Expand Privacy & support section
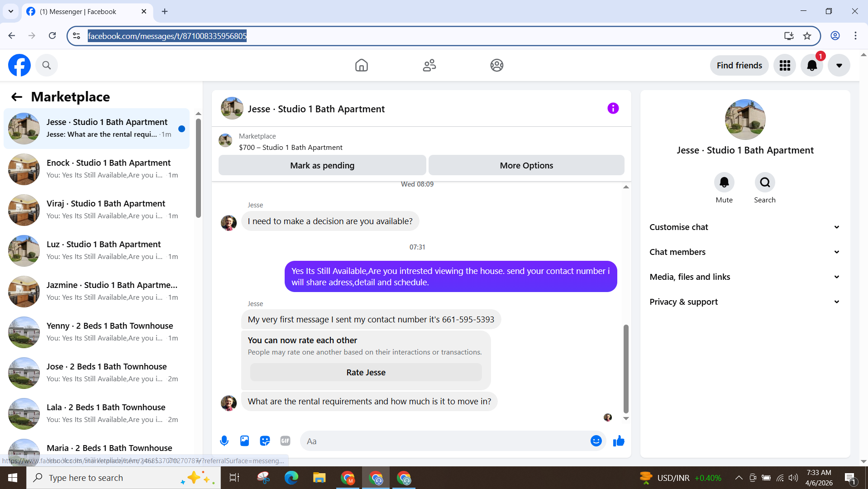The width and height of the screenshot is (868, 489). point(745,302)
